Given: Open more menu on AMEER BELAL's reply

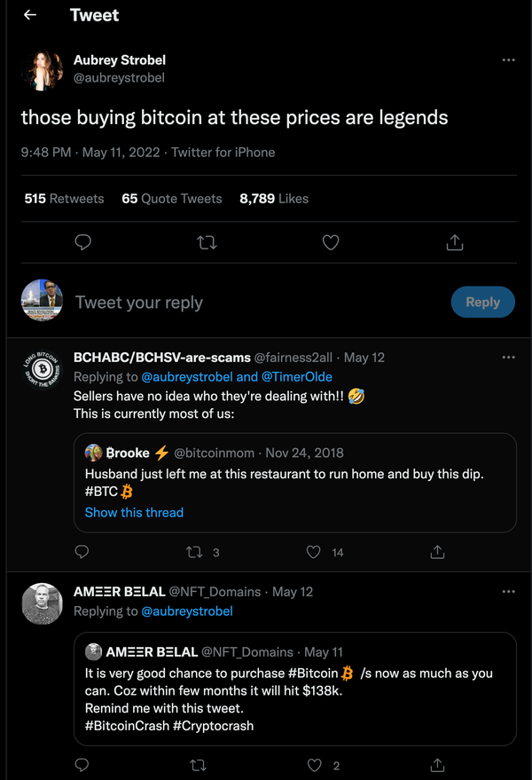Looking at the screenshot, I should point(508,591).
